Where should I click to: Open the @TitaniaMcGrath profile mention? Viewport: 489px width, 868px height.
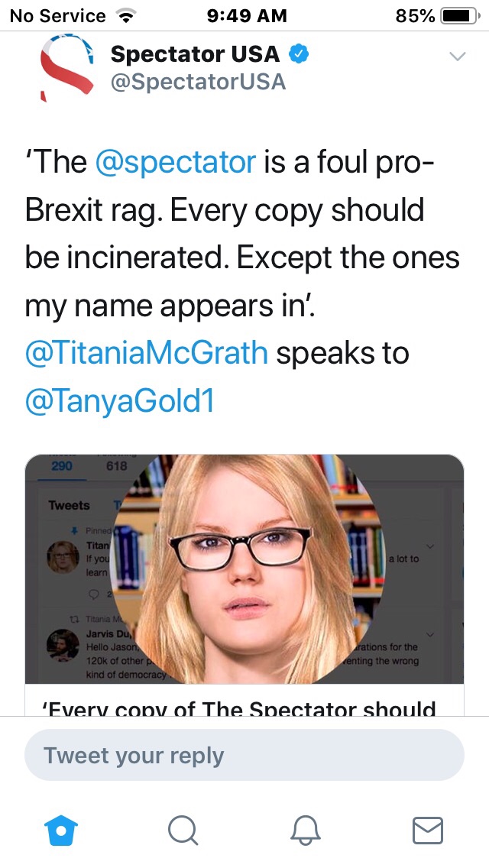pos(147,354)
